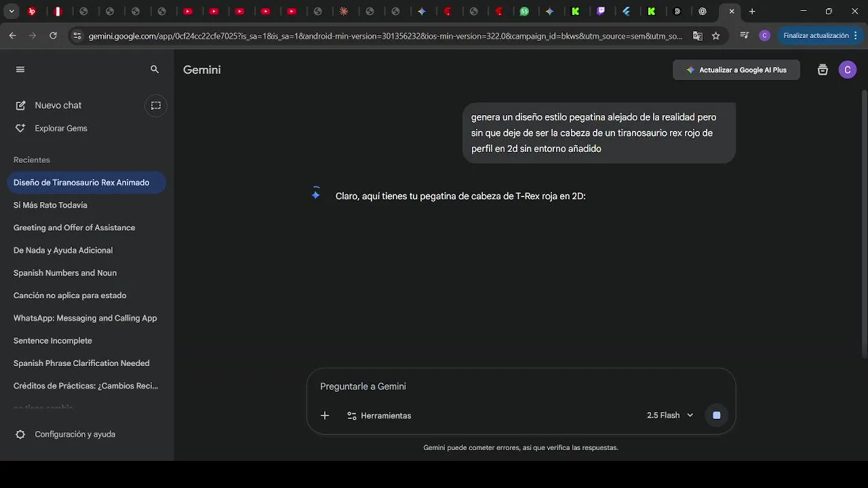The width and height of the screenshot is (868, 488).
Task: Open the Herramientas tools menu
Action: click(379, 415)
